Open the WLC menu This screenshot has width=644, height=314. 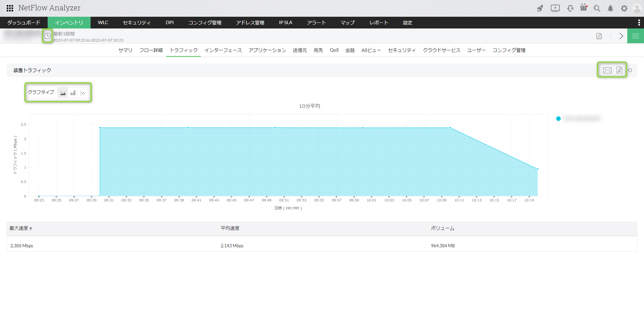[103, 22]
